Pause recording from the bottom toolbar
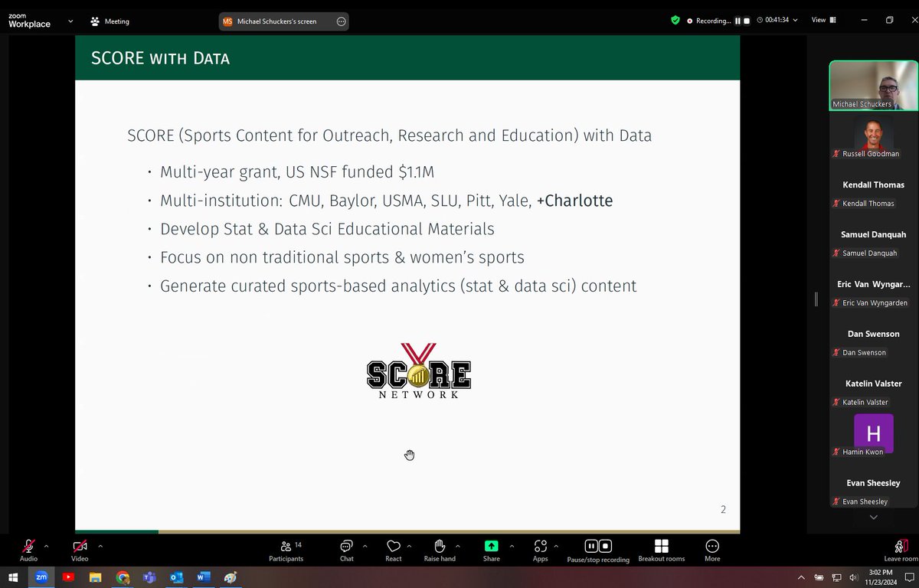The width and height of the screenshot is (919, 588). [591, 546]
